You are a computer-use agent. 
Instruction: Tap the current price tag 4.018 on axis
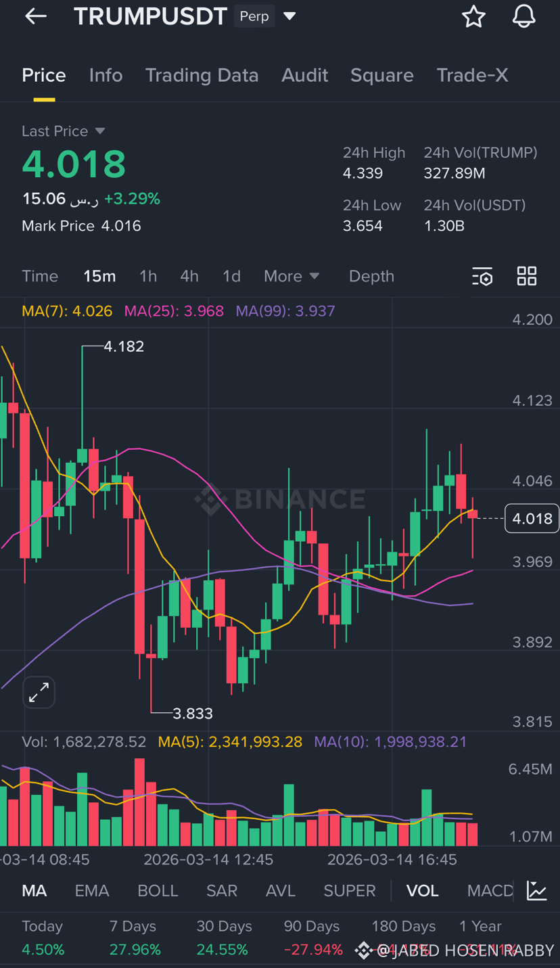[532, 519]
